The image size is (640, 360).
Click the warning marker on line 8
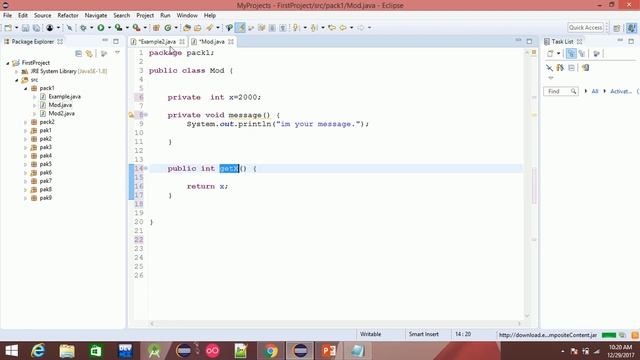pyautogui.click(x=131, y=115)
